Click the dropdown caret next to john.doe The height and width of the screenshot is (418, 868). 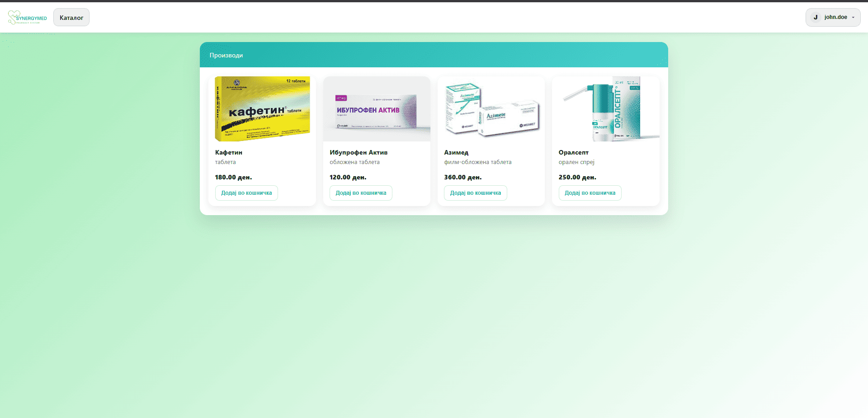coord(853,18)
